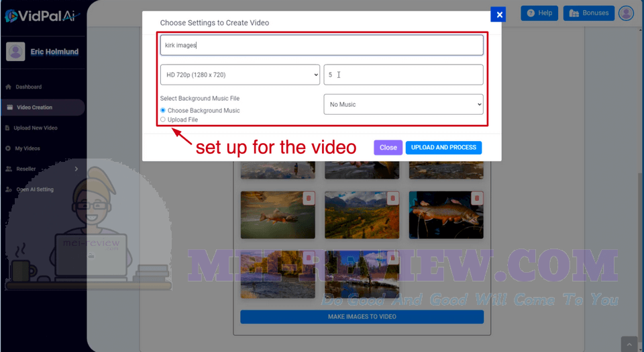
Task: Open the HD 720p resolution dropdown
Action: 240,75
